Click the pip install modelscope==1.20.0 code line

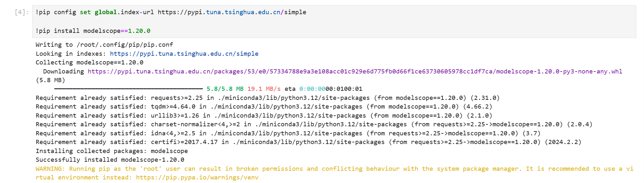pos(93,31)
